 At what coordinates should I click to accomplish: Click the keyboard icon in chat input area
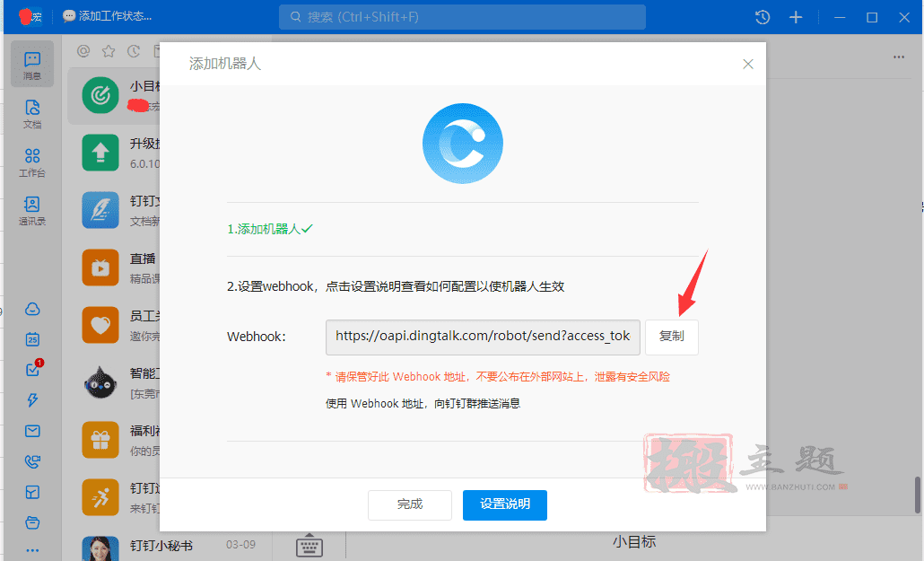[x=309, y=545]
